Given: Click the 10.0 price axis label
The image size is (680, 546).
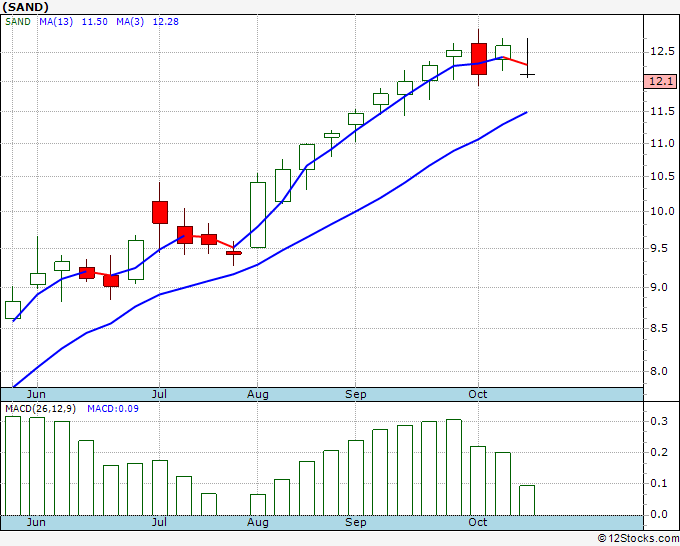Looking at the screenshot, I should [662, 211].
